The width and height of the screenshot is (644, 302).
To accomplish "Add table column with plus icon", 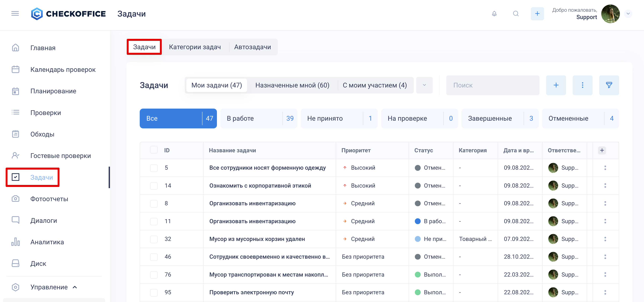I will tap(602, 150).
